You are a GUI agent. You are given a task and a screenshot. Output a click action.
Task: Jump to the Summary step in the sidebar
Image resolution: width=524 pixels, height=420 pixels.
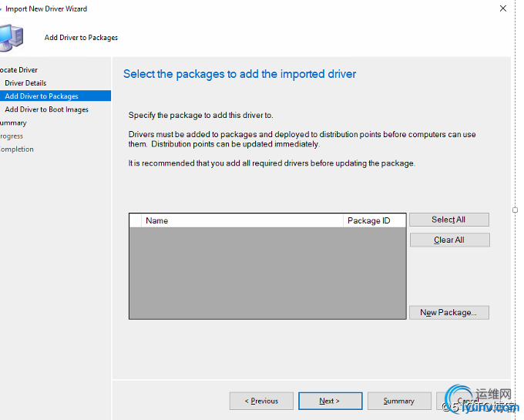pos(14,123)
